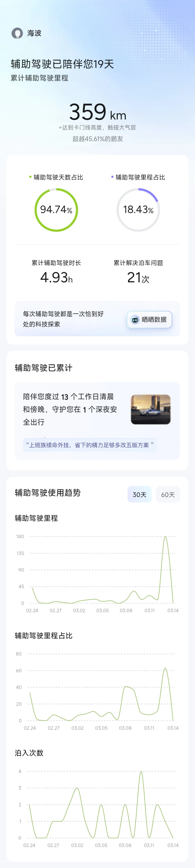Tap the 4.93h driving duration value

click(x=56, y=278)
